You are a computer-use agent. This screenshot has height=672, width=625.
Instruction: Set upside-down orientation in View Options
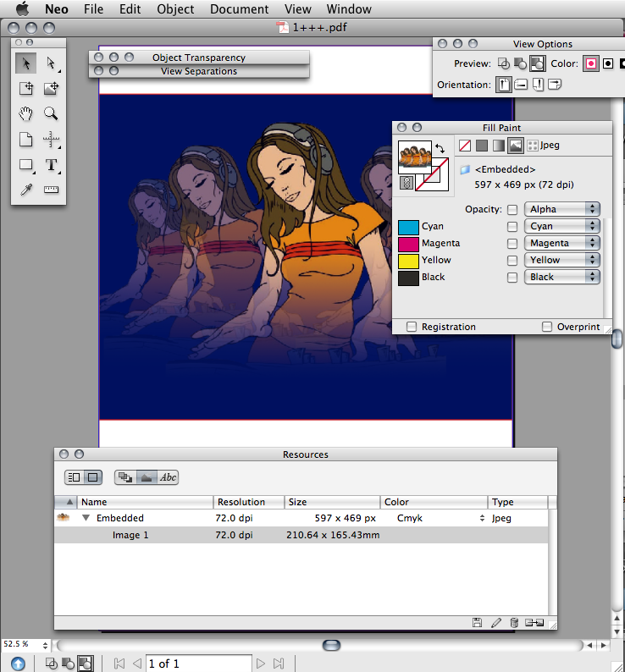point(538,85)
